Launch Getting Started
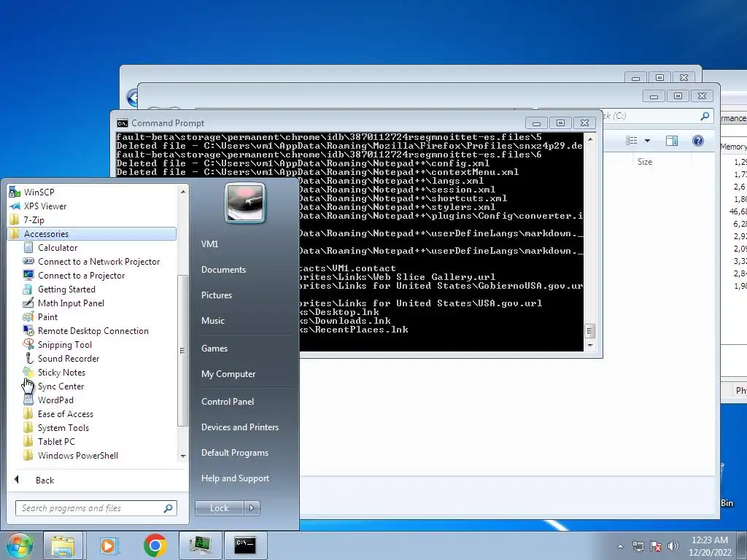 coord(66,289)
